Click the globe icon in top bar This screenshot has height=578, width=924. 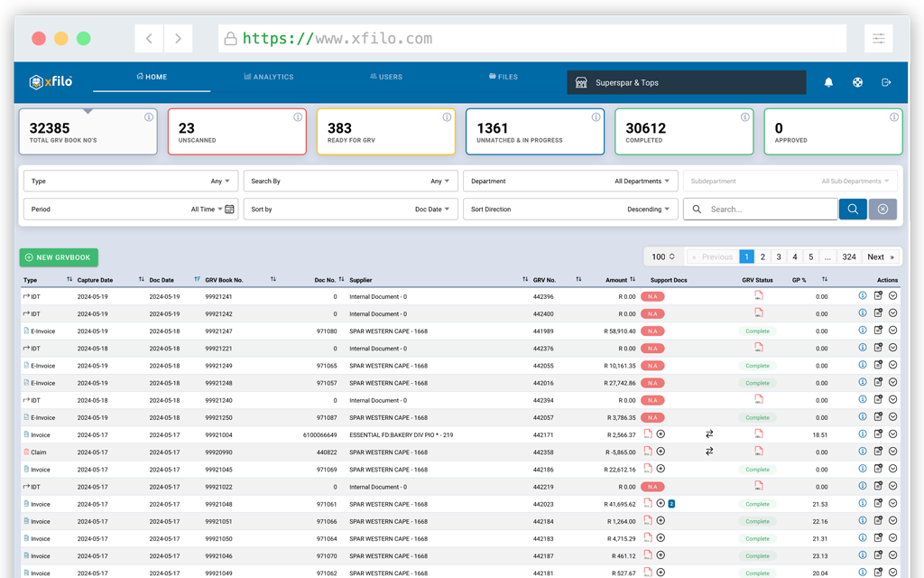pyautogui.click(x=857, y=82)
